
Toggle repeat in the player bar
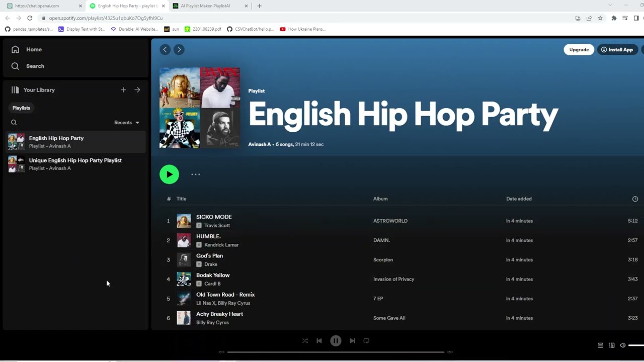(366, 341)
